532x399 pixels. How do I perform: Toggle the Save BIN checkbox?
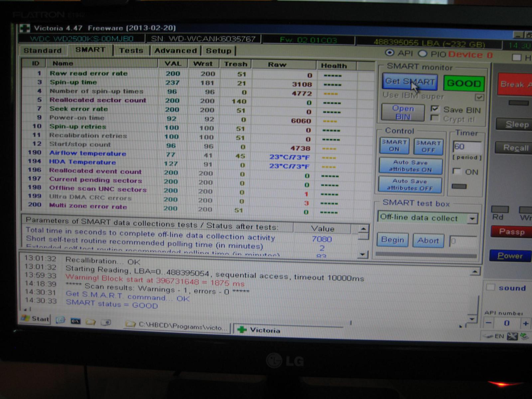tap(435, 109)
